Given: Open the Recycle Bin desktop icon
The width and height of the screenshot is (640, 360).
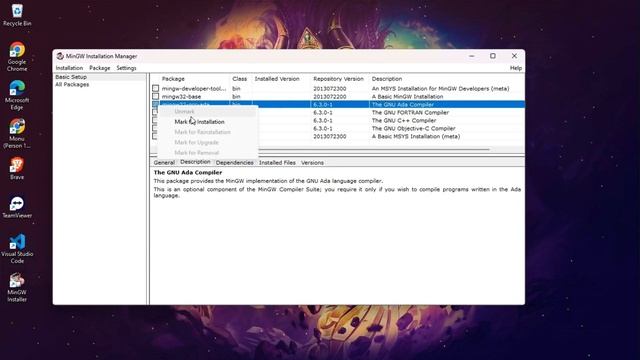Looking at the screenshot, I should point(17,15).
